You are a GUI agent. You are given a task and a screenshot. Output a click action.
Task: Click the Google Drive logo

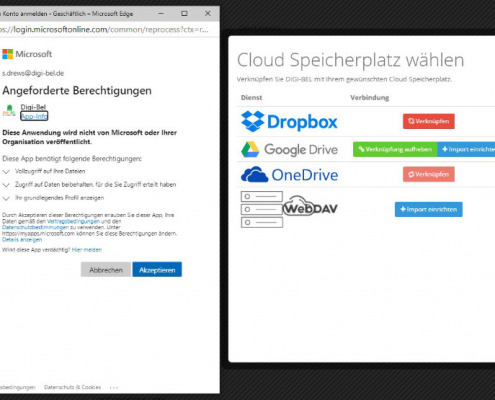(x=289, y=149)
